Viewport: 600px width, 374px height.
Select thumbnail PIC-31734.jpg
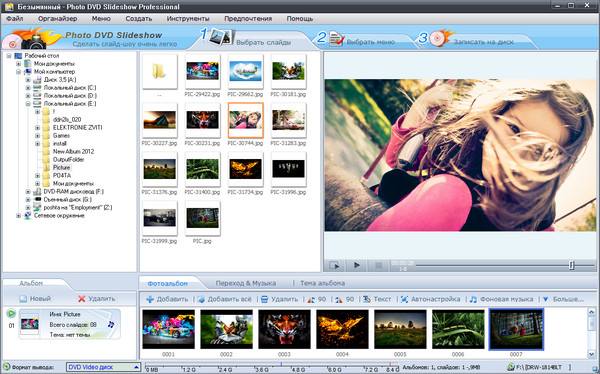(245, 169)
